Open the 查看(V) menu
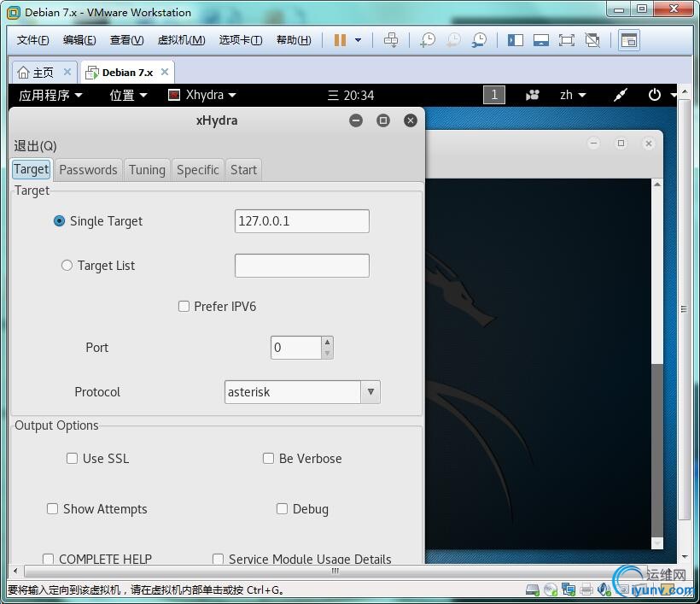Viewport: 700px width, 604px height. [x=127, y=40]
